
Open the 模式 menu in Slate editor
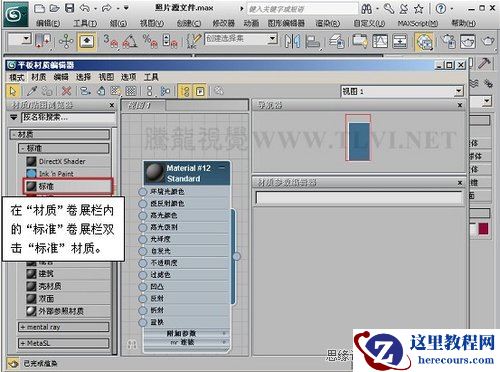17,77
